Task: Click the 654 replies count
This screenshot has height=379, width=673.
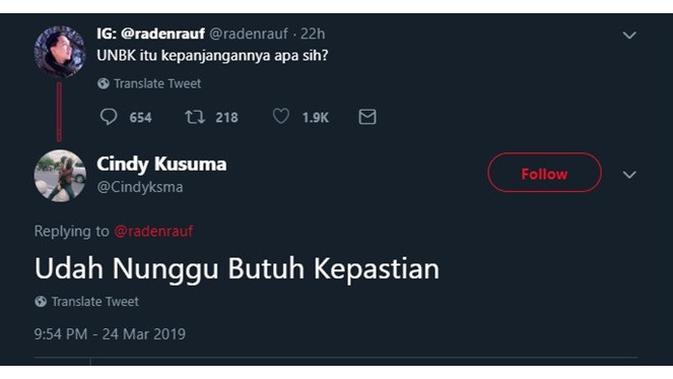Action: pos(140,118)
